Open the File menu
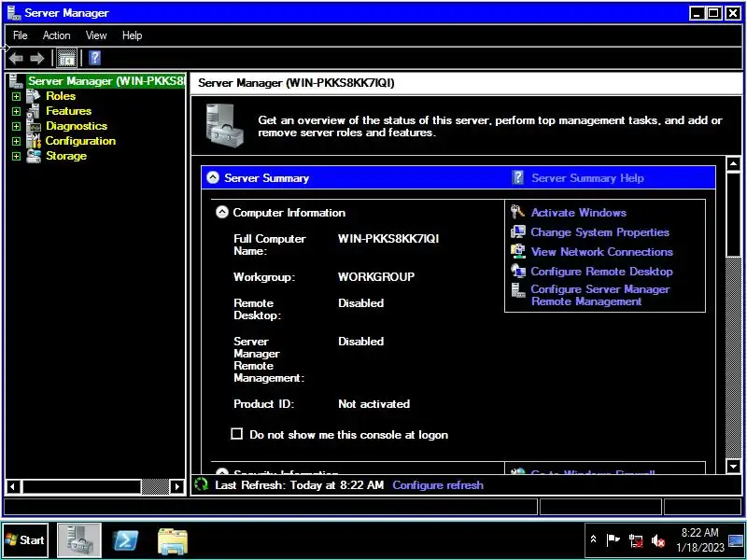Screen dimensions: 747x560 [x=20, y=35]
